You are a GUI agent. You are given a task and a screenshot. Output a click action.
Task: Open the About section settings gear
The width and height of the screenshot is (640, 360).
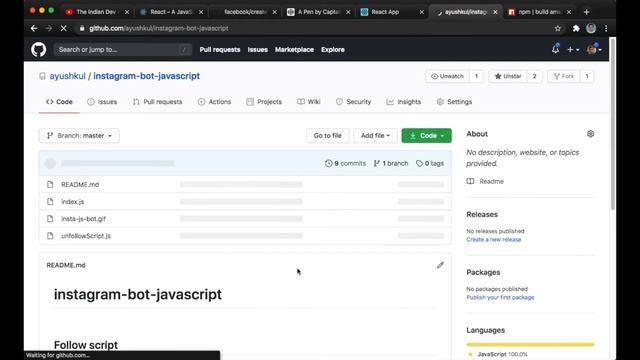590,134
